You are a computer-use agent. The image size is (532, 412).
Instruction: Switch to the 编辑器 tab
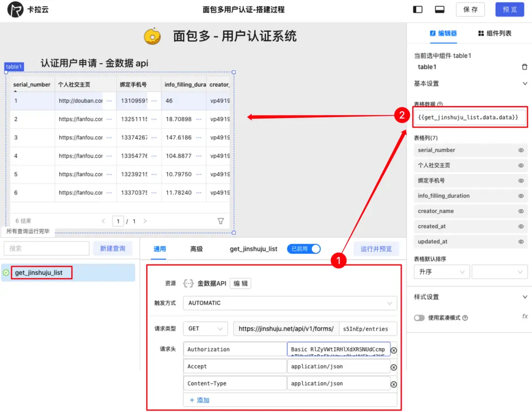pyautogui.click(x=443, y=33)
